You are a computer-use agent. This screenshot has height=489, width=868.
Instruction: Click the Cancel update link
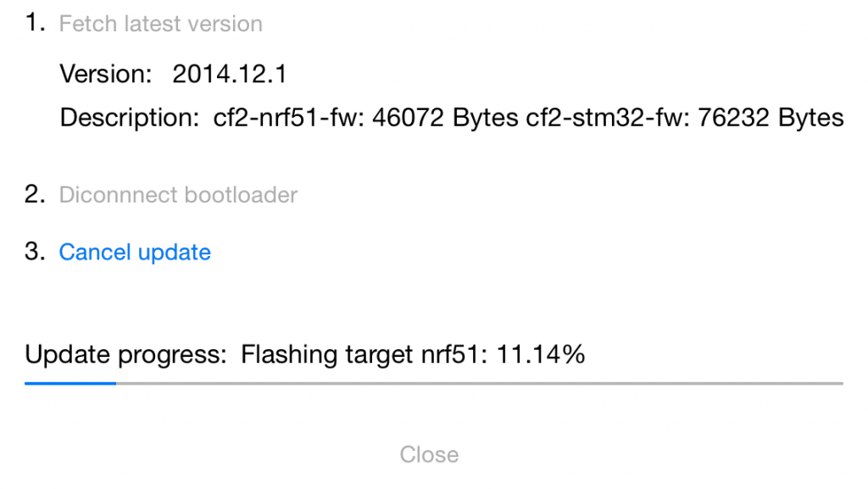pos(134,252)
